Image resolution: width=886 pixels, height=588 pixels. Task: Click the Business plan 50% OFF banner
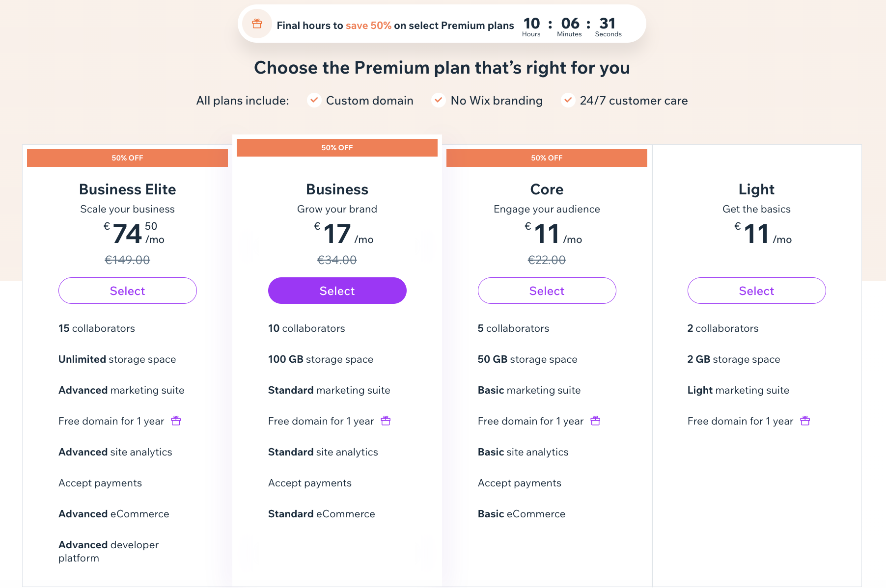337,148
